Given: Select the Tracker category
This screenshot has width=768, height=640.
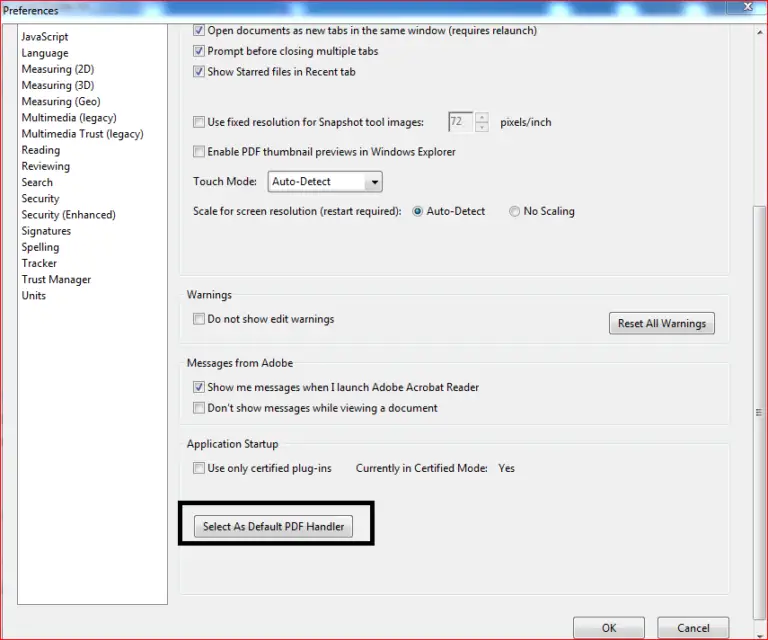Looking at the screenshot, I should 39,263.
